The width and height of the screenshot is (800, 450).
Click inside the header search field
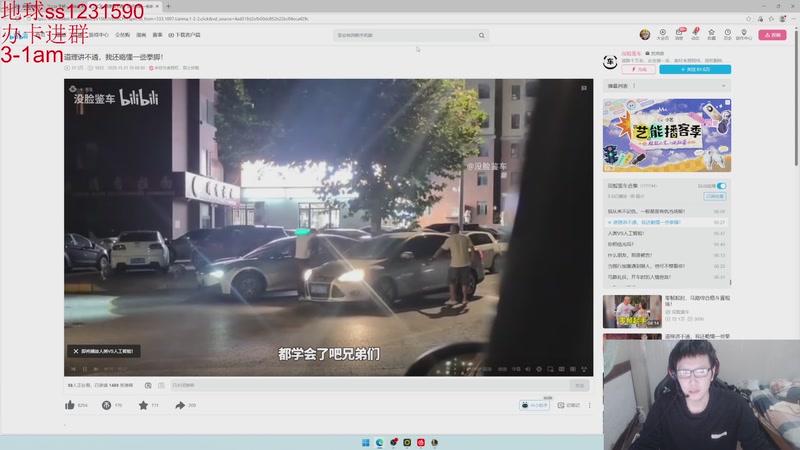(406, 35)
